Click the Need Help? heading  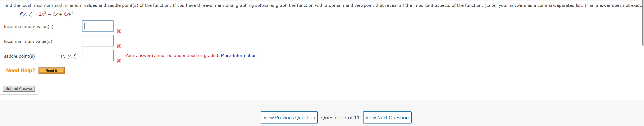21,70
